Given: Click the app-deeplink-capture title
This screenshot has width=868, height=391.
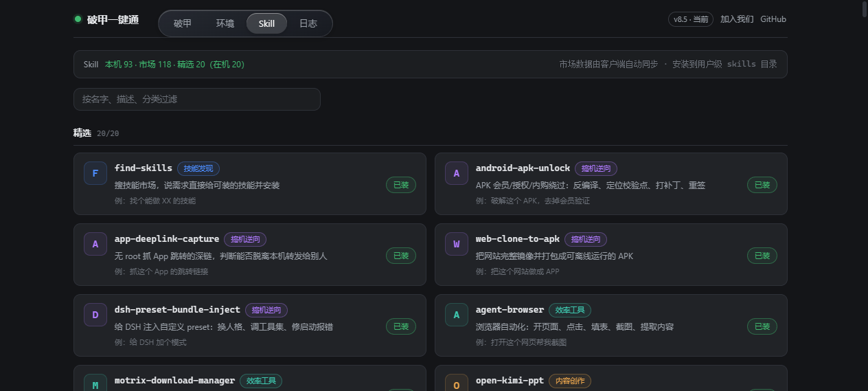Looking at the screenshot, I should coord(167,239).
